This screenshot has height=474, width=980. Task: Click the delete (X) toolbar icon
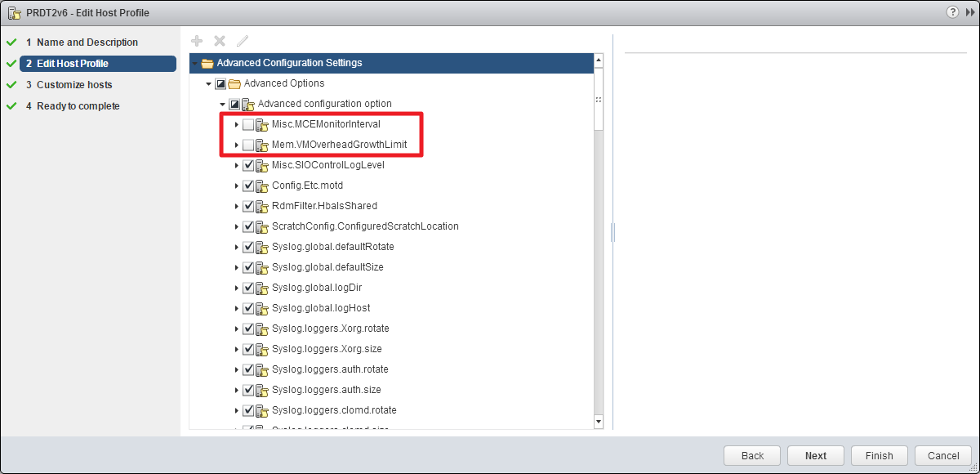(219, 41)
